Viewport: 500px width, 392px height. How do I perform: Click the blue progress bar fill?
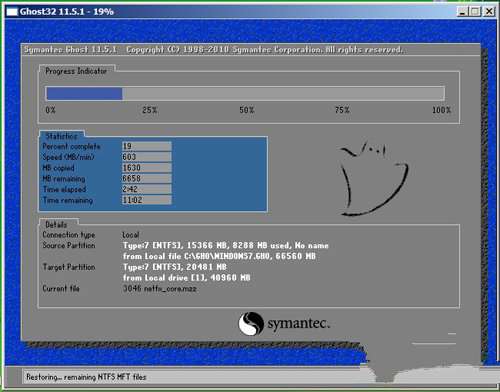pyautogui.click(x=84, y=94)
